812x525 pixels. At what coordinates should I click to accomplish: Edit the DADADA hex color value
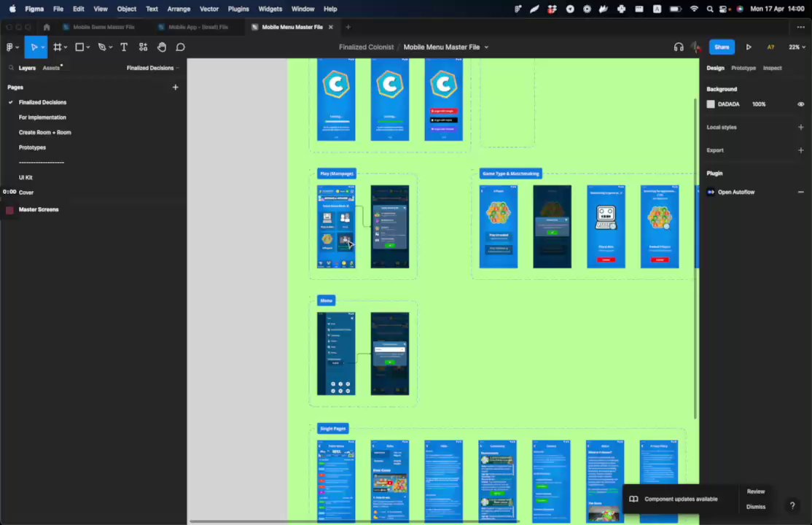click(728, 104)
